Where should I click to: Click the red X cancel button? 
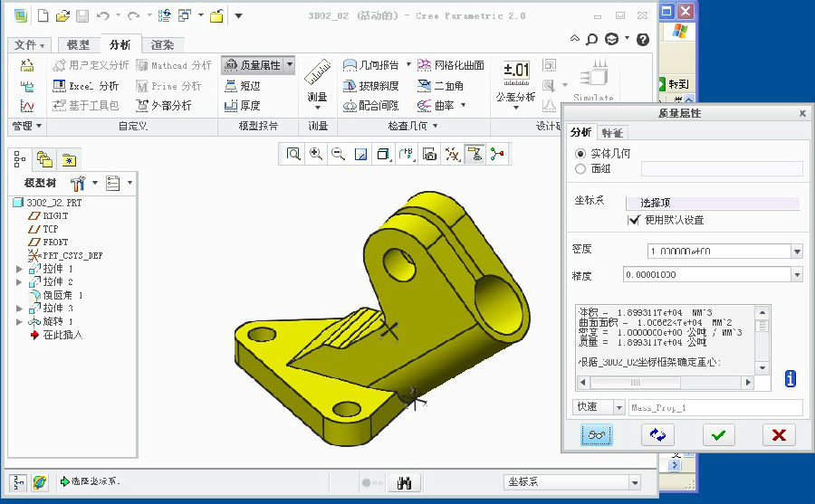click(778, 435)
